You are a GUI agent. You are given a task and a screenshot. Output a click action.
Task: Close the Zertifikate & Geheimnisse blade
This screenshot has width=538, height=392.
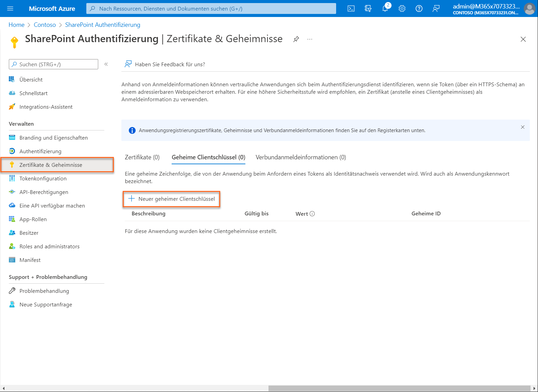[523, 39]
